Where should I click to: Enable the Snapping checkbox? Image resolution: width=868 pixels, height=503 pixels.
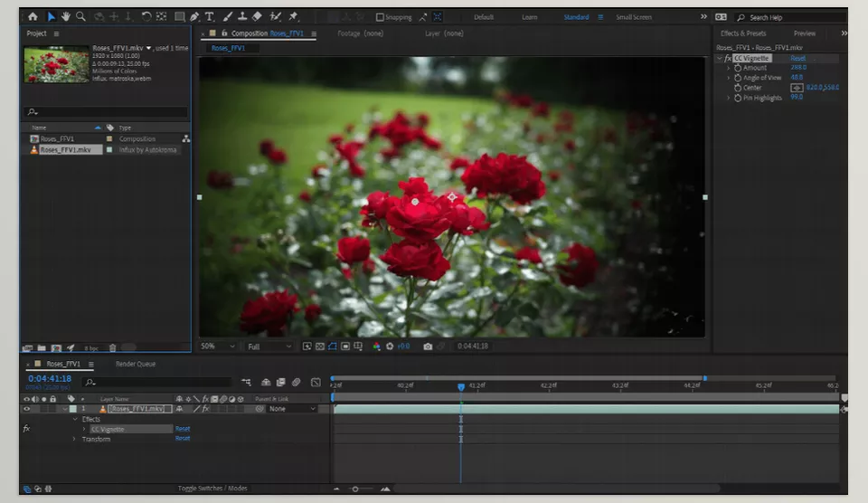[x=380, y=17]
